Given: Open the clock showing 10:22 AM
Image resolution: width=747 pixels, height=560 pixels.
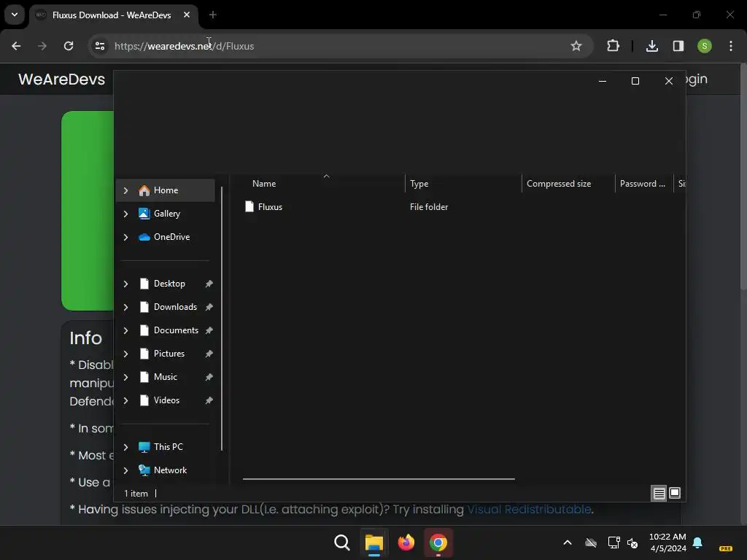Looking at the screenshot, I should 667,542.
